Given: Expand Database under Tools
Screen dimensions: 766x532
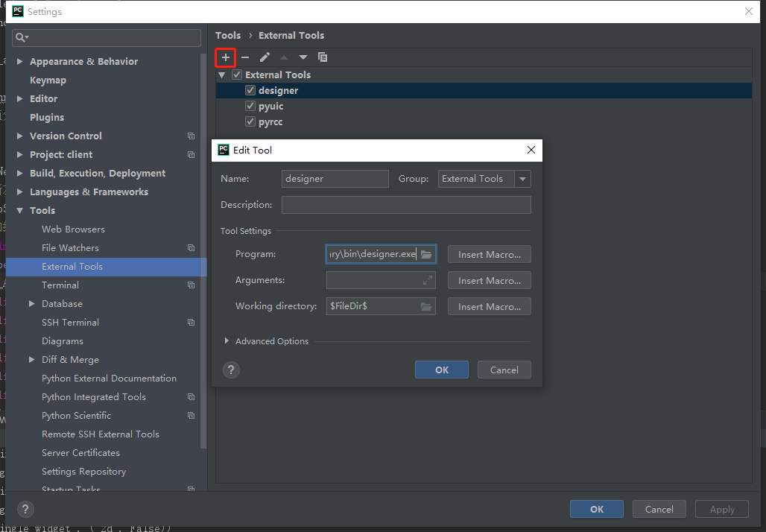Looking at the screenshot, I should click(32, 304).
